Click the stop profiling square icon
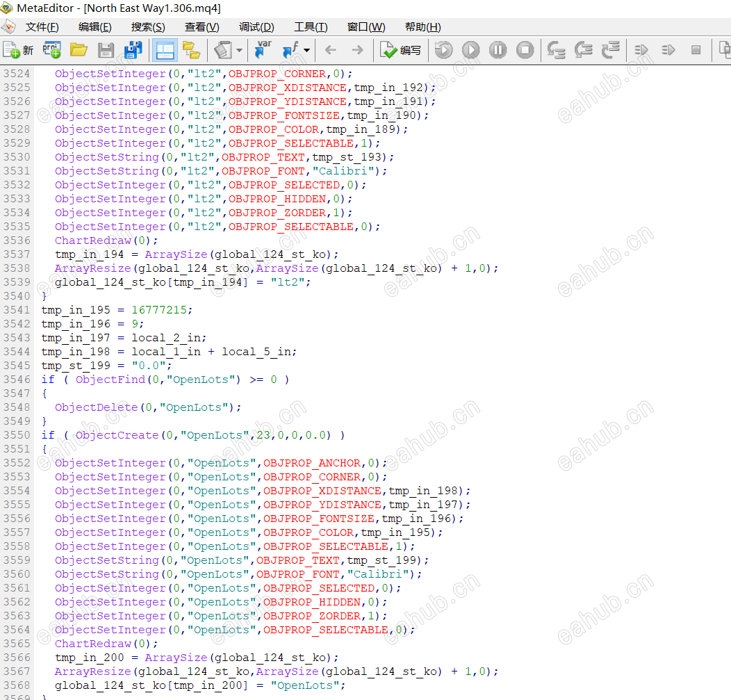Screen dimensions: 731x700 pos(696,50)
